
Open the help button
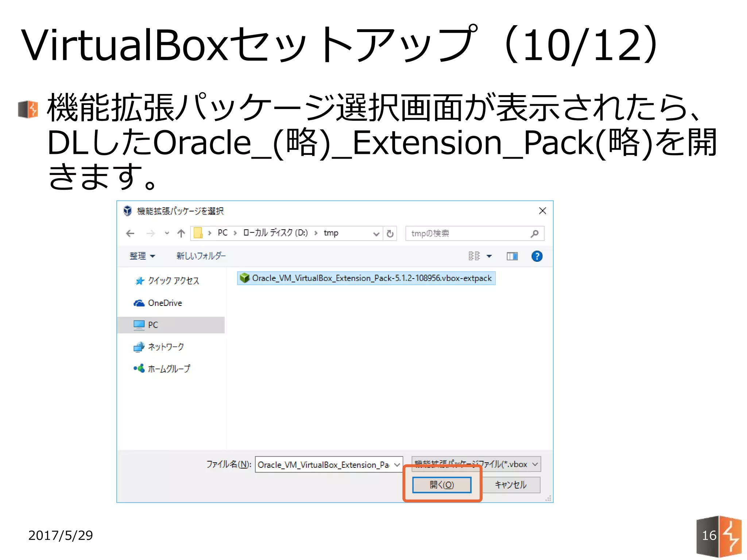tap(537, 256)
